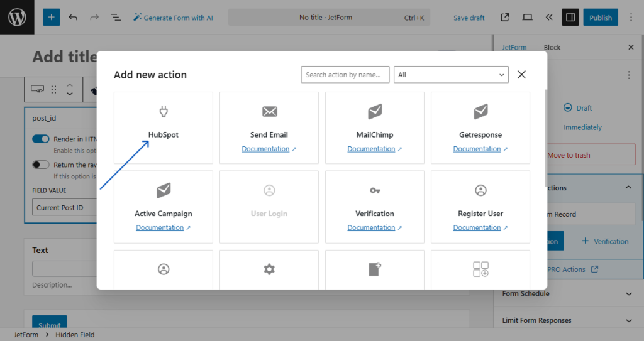Toggle the Render in HTML switch
The width and height of the screenshot is (644, 341).
tap(41, 139)
